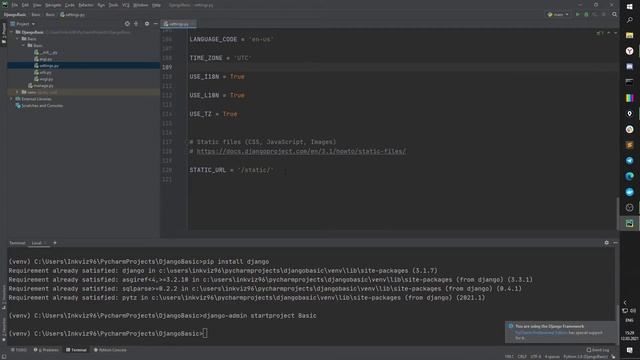This screenshot has height=360, width=640.
Task: Click the Windows taskbar search icon
Action: (x=629, y=20)
